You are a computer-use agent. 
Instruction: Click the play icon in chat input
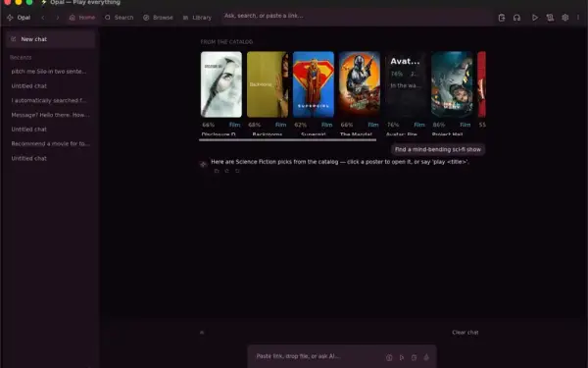[x=402, y=358]
